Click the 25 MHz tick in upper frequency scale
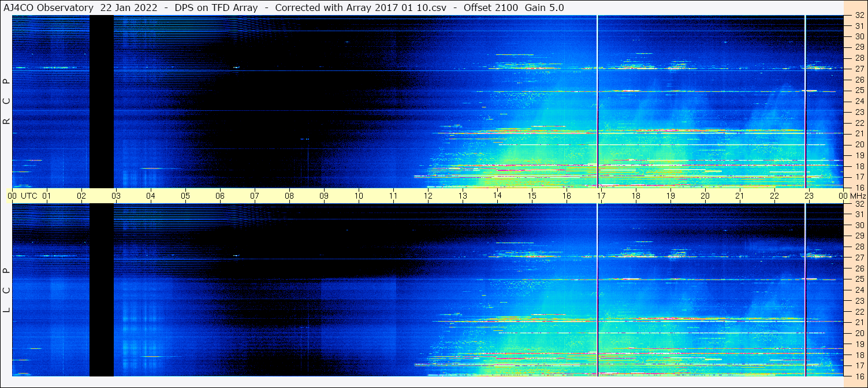This screenshot has width=868, height=388. (859, 90)
